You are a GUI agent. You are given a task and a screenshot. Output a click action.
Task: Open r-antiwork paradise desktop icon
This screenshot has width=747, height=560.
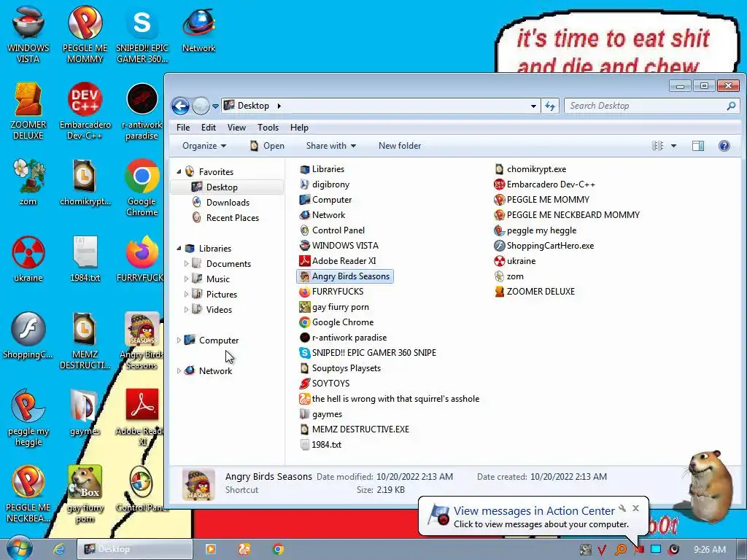(x=142, y=111)
